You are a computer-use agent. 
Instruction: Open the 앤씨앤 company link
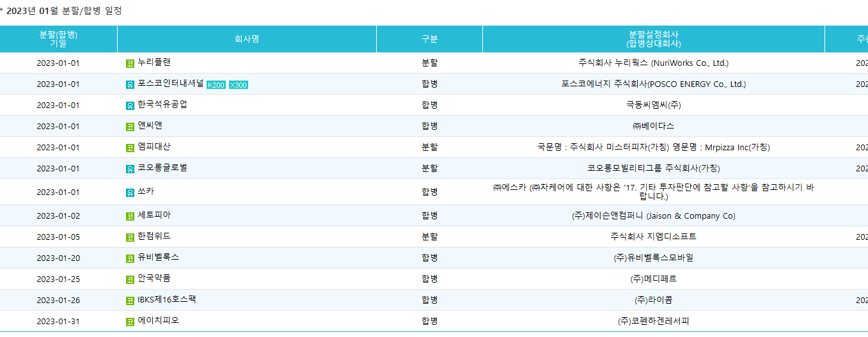pos(150,126)
